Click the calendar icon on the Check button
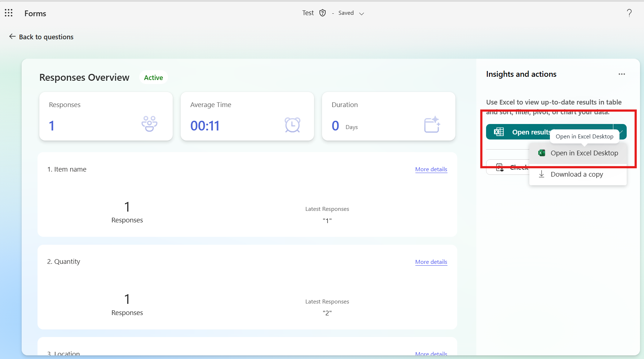Screen dimensions: 644x359 (500, 167)
